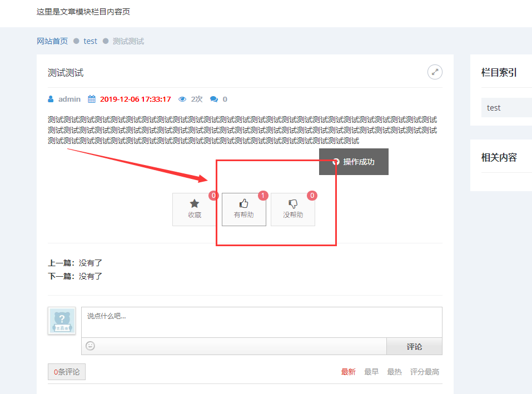Click the 相关内容 sidebar heading
Viewport: 532px width, 394px height.
tap(499, 158)
